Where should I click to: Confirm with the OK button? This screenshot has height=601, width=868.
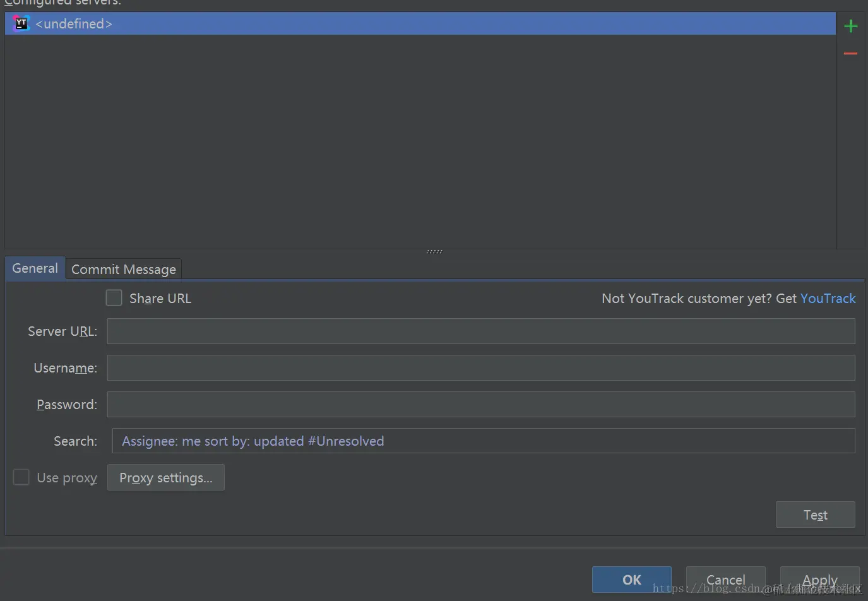tap(631, 580)
